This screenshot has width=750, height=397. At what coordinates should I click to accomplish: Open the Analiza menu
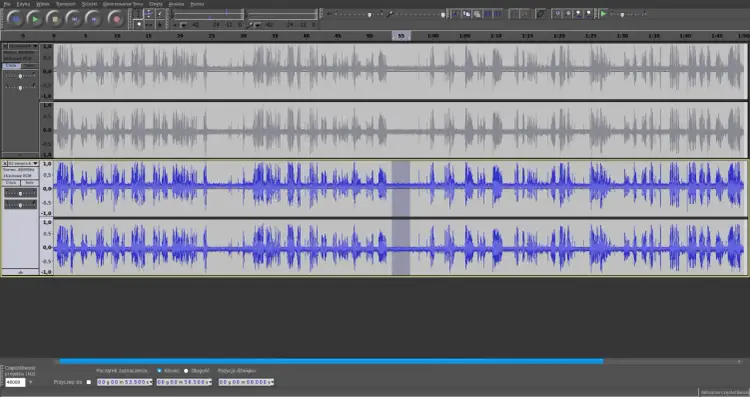click(176, 4)
